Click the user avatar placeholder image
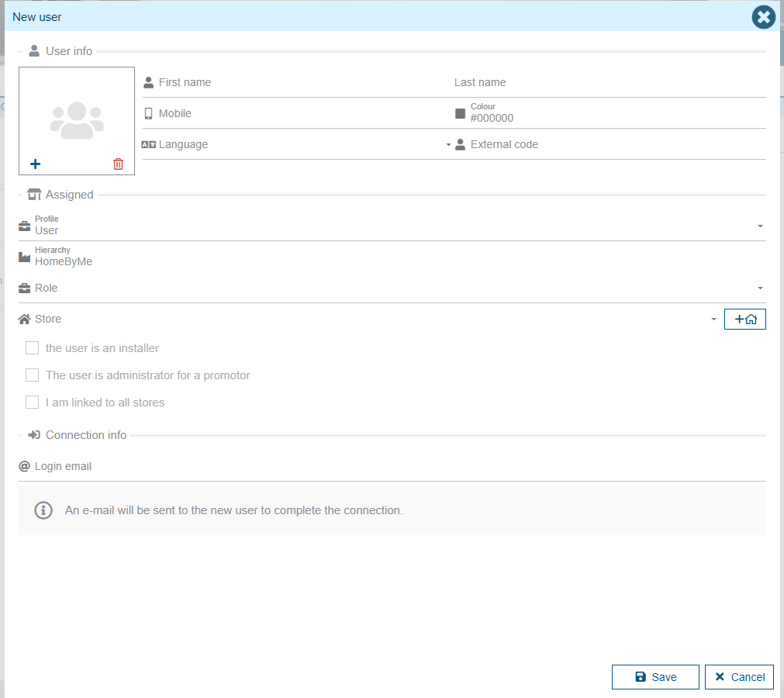This screenshot has height=698, width=784. 77,120
